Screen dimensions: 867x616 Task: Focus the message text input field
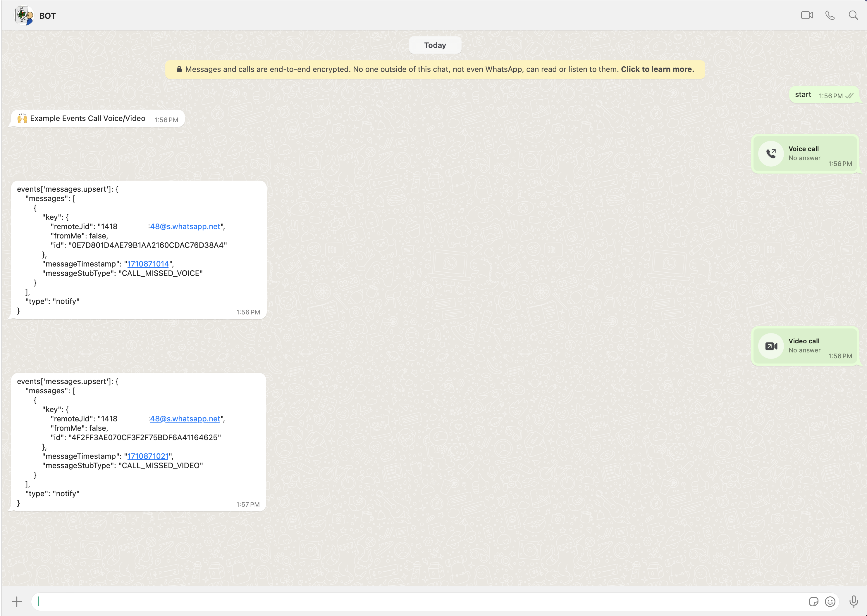417,602
